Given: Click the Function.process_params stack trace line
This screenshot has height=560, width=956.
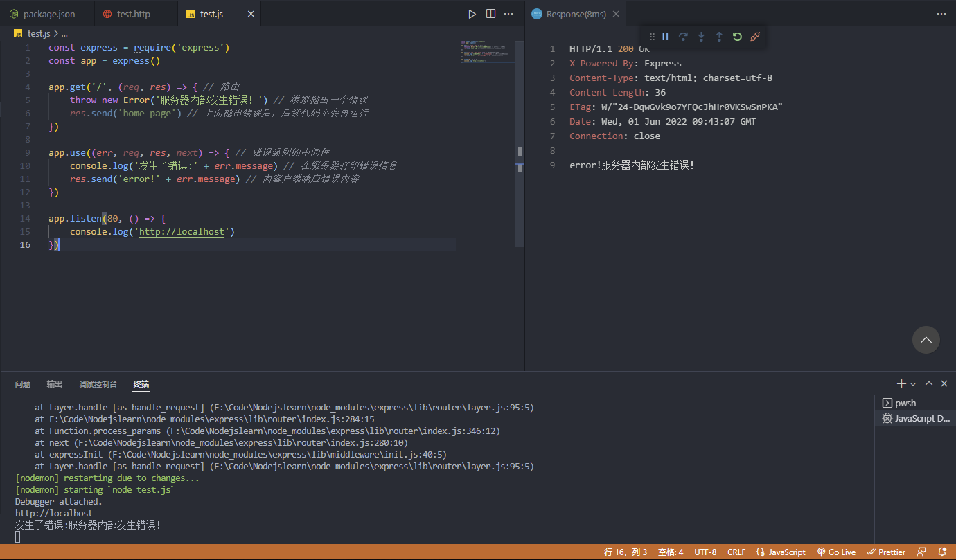Looking at the screenshot, I should (x=267, y=431).
